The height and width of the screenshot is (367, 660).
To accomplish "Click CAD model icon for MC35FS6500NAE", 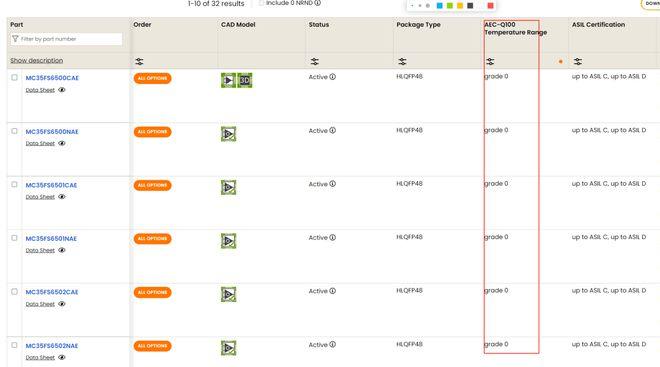I will click(x=229, y=134).
